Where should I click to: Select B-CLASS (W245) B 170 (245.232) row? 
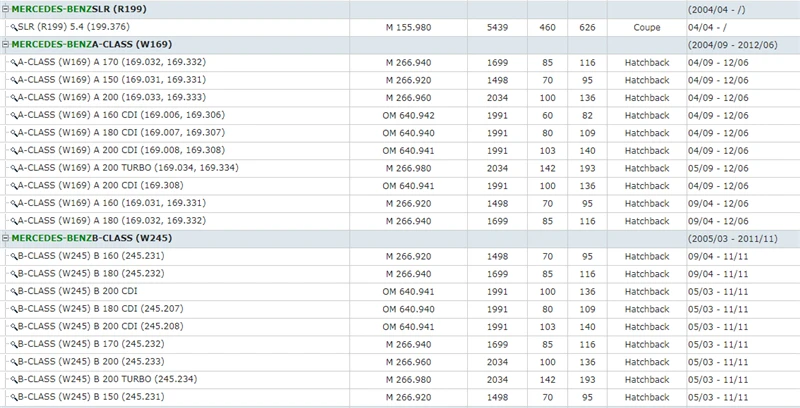point(400,344)
